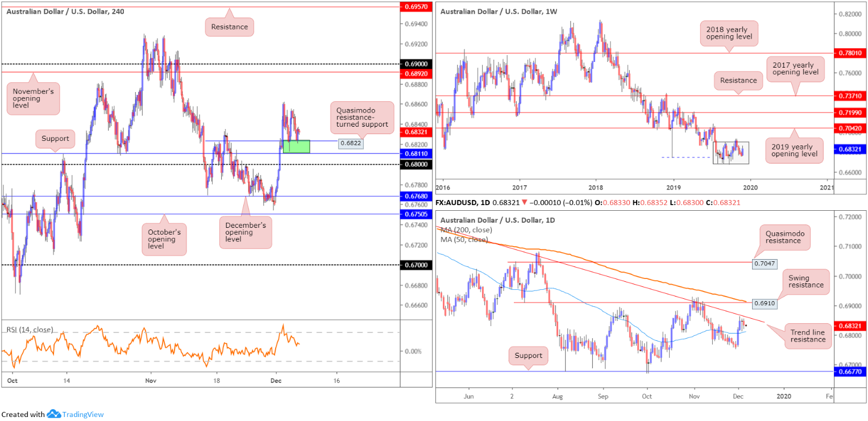This screenshot has height=421, width=868.
Task: Click the 0.69000 price level tag
Action: pos(416,64)
